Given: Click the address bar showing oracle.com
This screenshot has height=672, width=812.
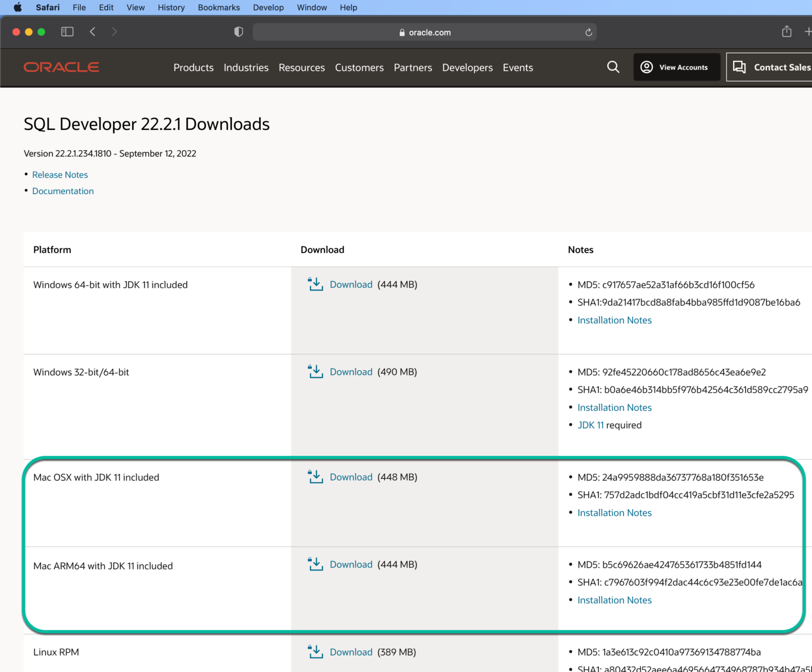Looking at the screenshot, I should click(x=425, y=32).
